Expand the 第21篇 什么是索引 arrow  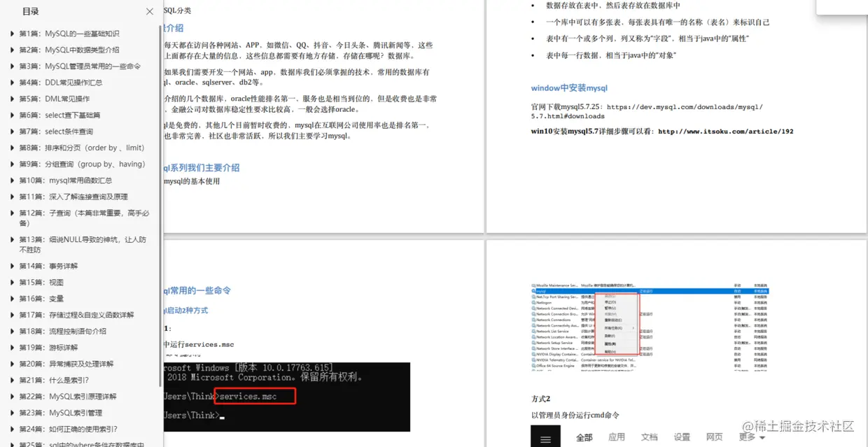click(12, 381)
